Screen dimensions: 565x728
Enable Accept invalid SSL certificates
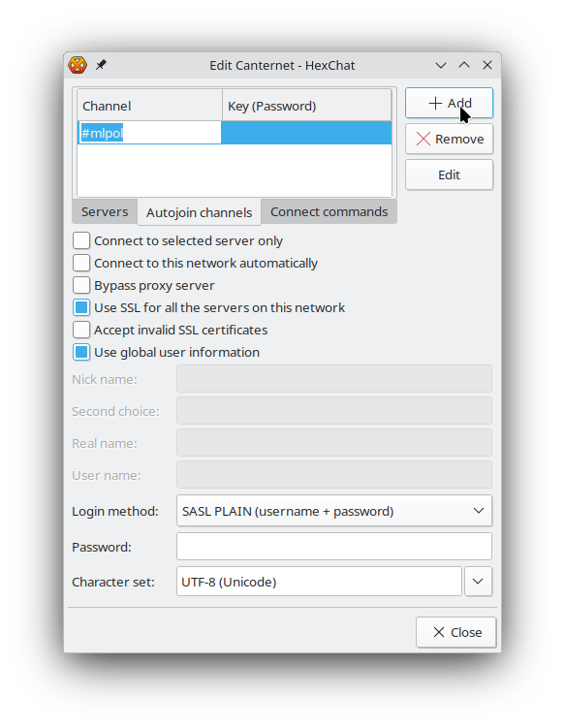click(81, 331)
